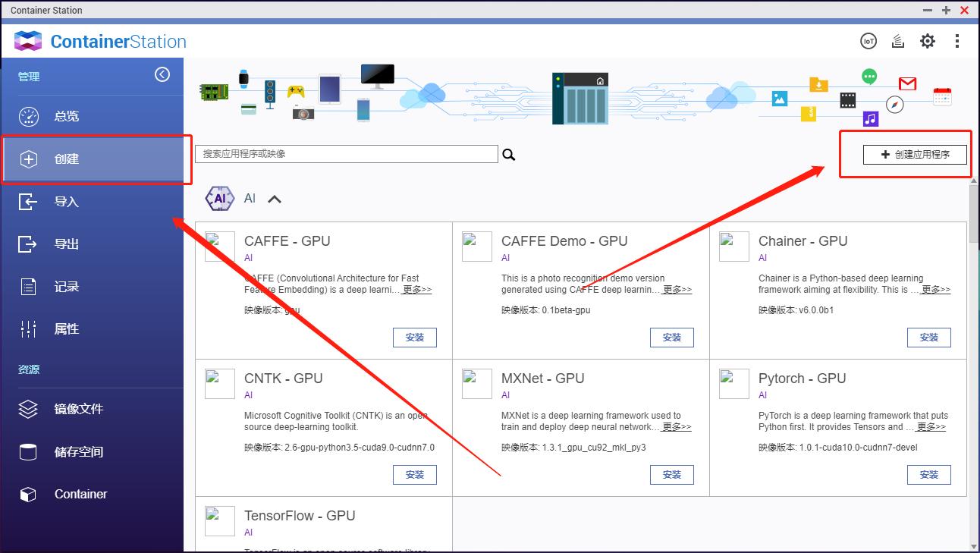Open the three-dot more options menu
The height and width of the screenshot is (553, 980).
pos(957,41)
